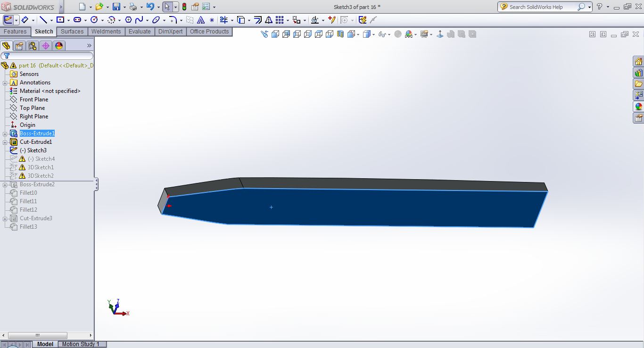Viewport: 644px width, 348px height.
Task: Open the Edit Appearance color tool
Action: click(x=408, y=34)
